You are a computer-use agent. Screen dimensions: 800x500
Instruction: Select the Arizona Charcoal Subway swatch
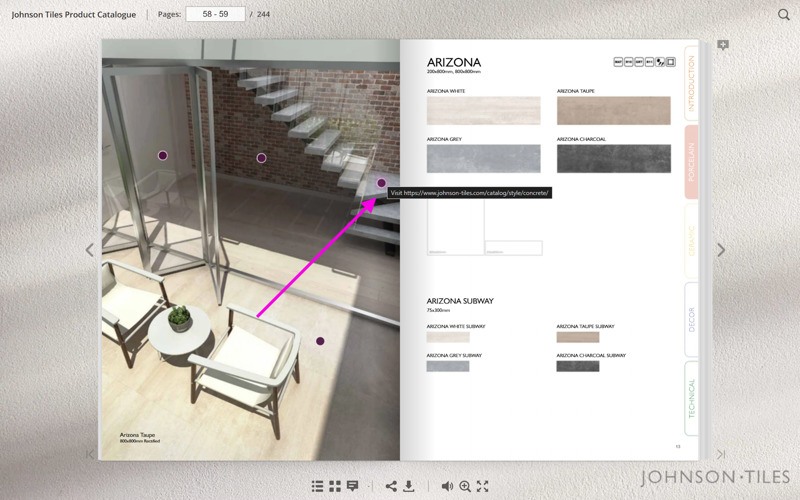tap(578, 366)
